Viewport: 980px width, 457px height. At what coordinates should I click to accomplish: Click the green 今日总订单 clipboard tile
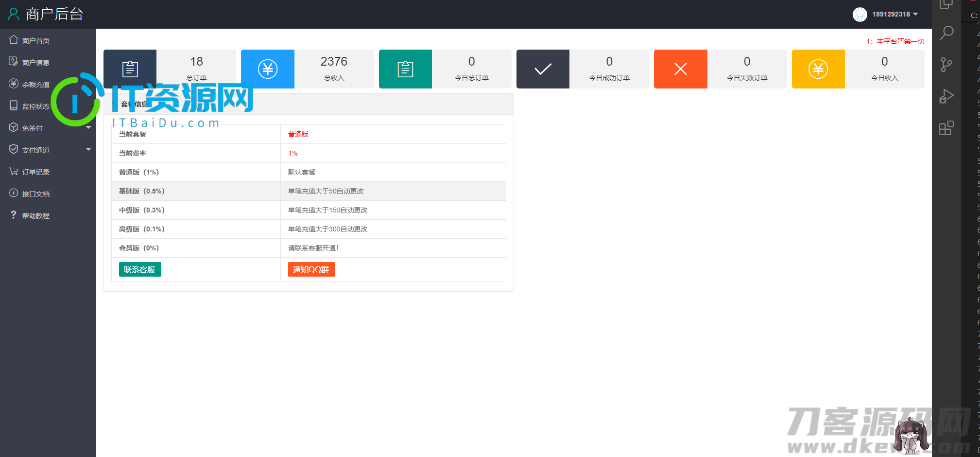(405, 69)
